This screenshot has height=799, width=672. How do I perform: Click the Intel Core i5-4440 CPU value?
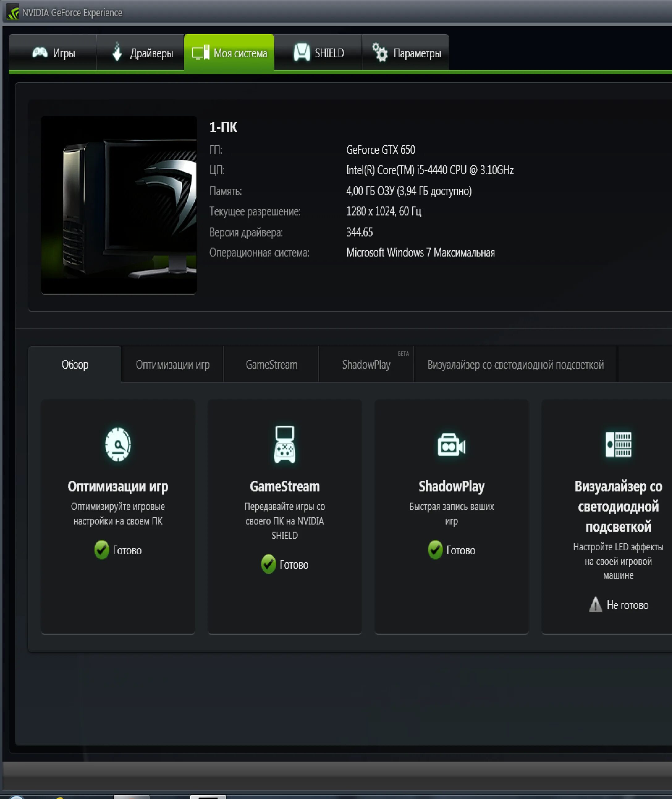pos(430,170)
